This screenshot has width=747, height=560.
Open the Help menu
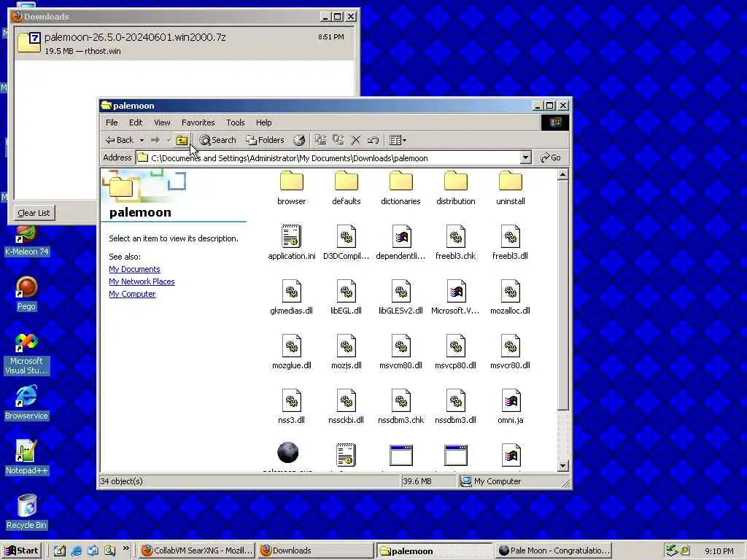coord(263,122)
